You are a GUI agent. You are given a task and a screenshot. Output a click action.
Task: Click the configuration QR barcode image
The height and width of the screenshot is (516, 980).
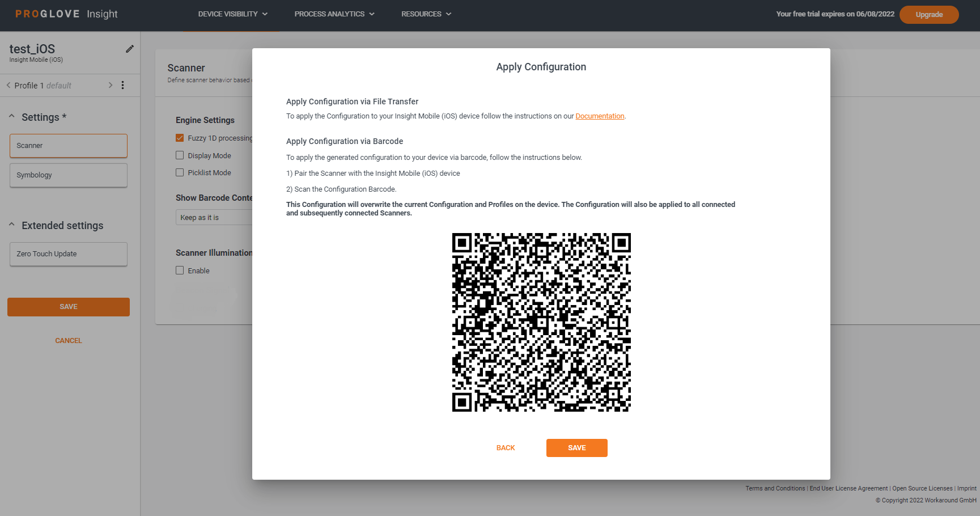coord(541,322)
